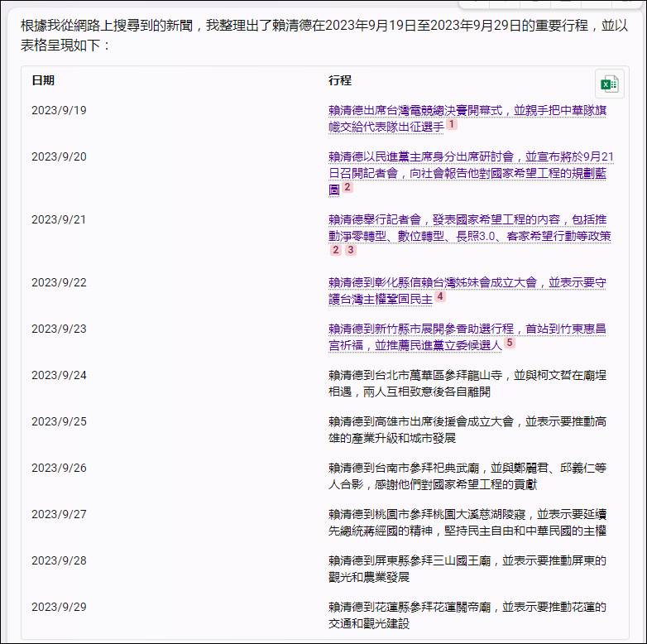Open citation 4 on the 9/22 row
647x644 pixels.
coord(440,296)
